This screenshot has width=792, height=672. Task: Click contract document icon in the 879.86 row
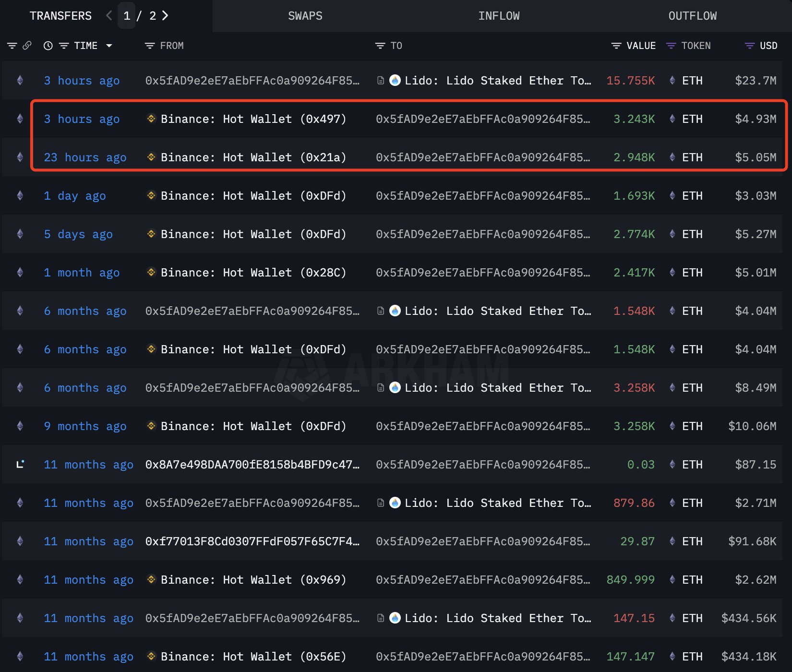[381, 503]
